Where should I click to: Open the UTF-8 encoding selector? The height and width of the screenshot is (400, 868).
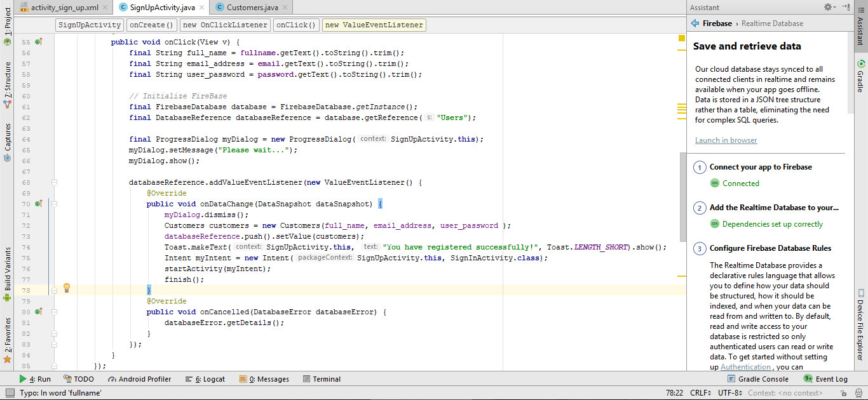click(728, 392)
